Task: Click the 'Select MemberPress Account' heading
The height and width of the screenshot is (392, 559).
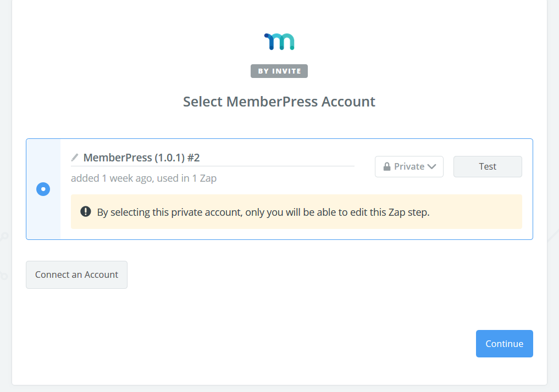Action: pos(279,102)
